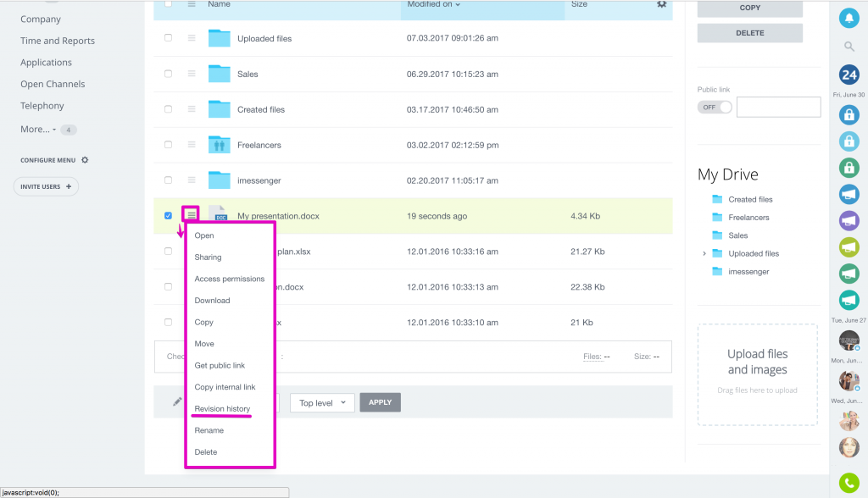Check the Uploaded files row checkbox

(x=169, y=37)
